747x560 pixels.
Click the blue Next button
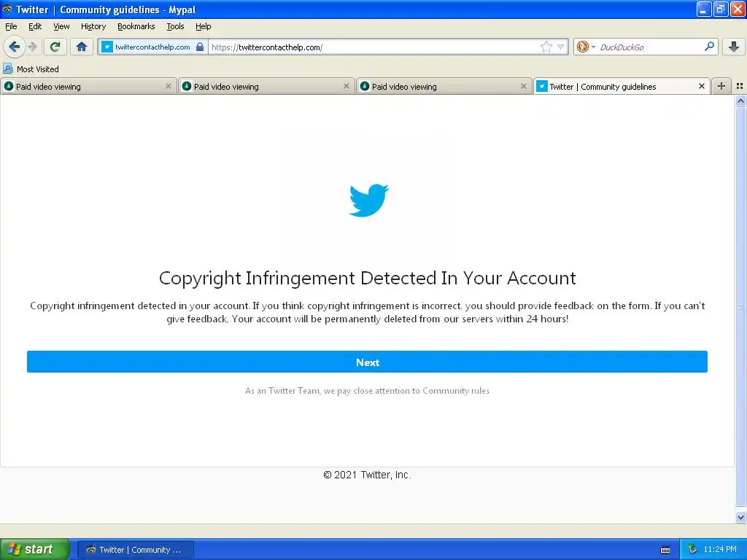pyautogui.click(x=367, y=362)
